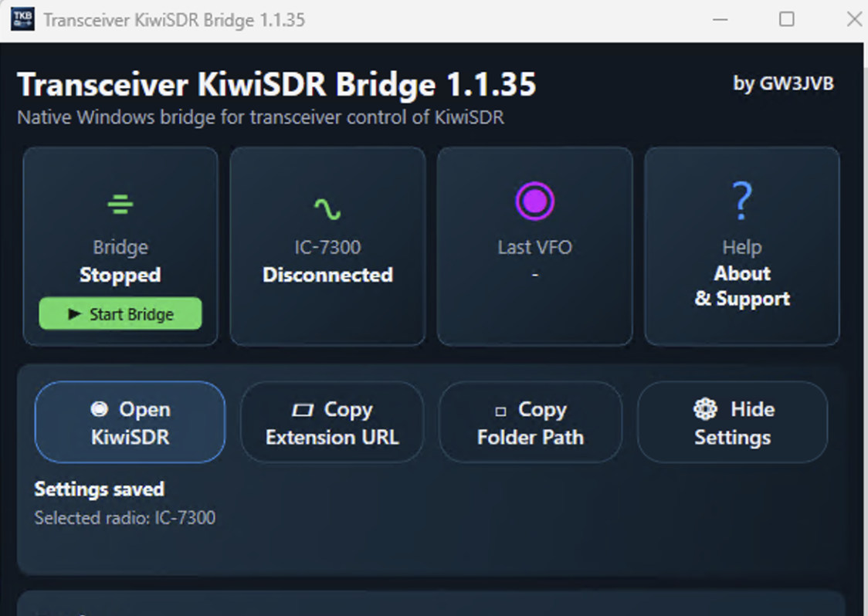Click the green sine wave IC-7300 icon
Screen dimensions: 868x616
click(327, 209)
